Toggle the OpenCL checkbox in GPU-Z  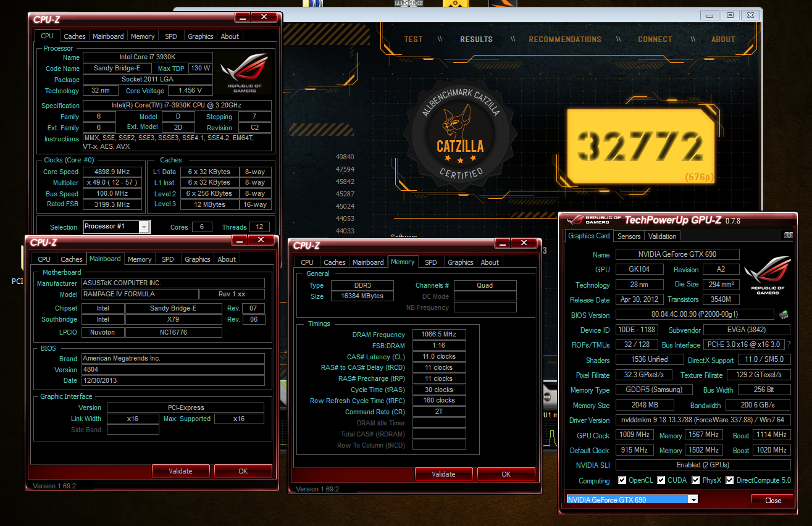[x=621, y=480]
